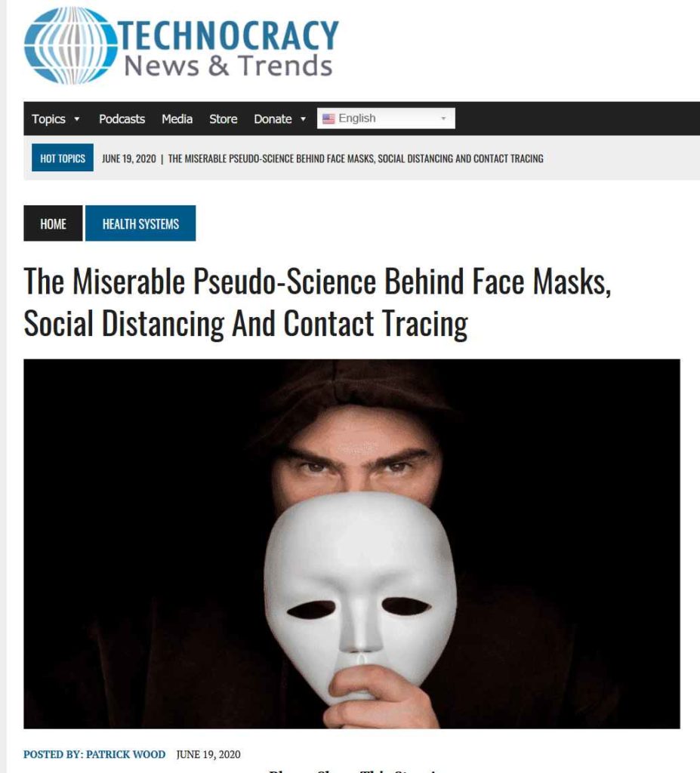Image resolution: width=700 pixels, height=773 pixels.
Task: Click the Topics menu label
Action: [x=48, y=119]
